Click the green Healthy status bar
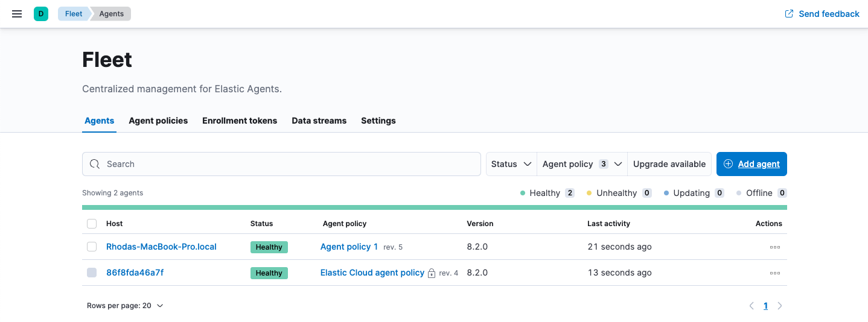The image size is (868, 322). pos(434,207)
